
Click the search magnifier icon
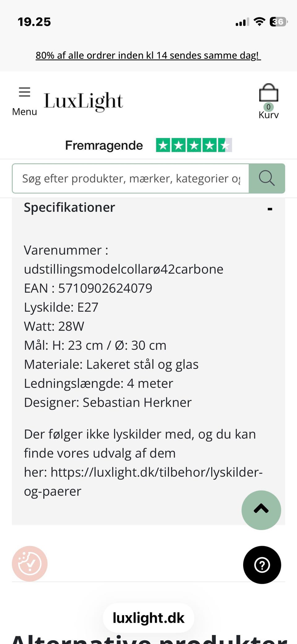[x=266, y=178]
